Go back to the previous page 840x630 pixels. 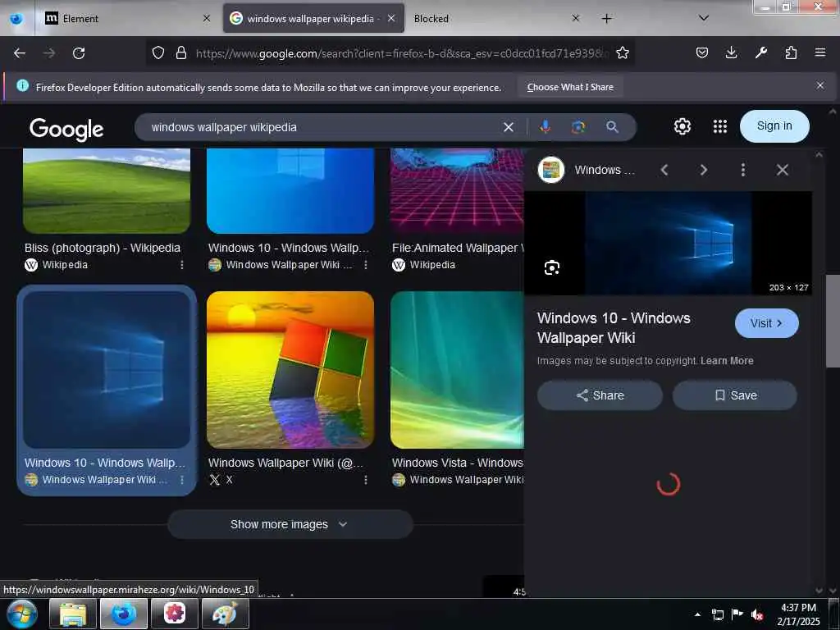(x=20, y=53)
